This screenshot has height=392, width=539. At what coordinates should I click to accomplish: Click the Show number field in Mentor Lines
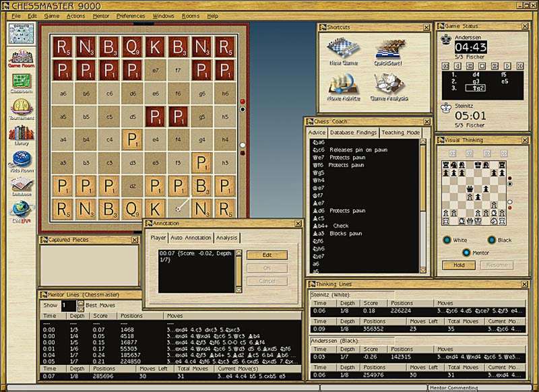click(x=69, y=305)
